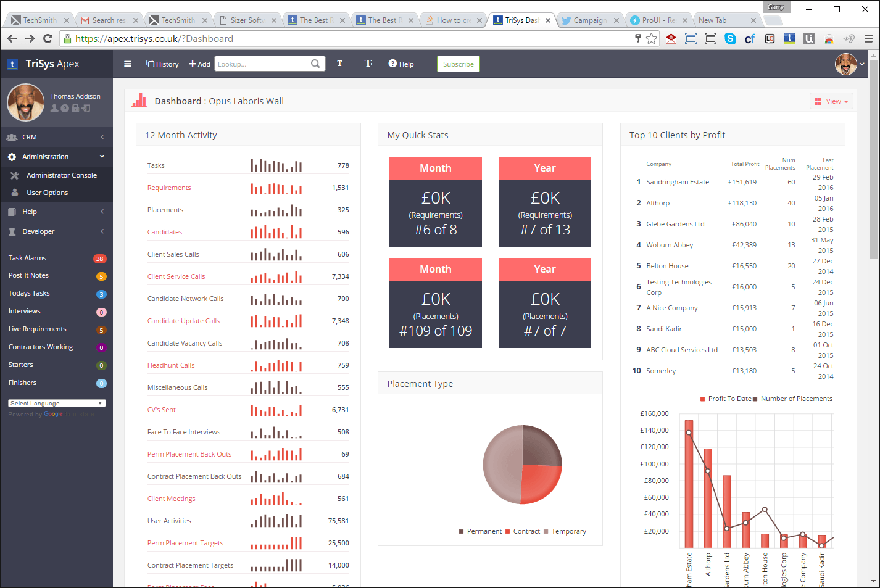The image size is (880, 588).
Task: Click the Perm Placement Targets row label
Action: tap(185, 543)
